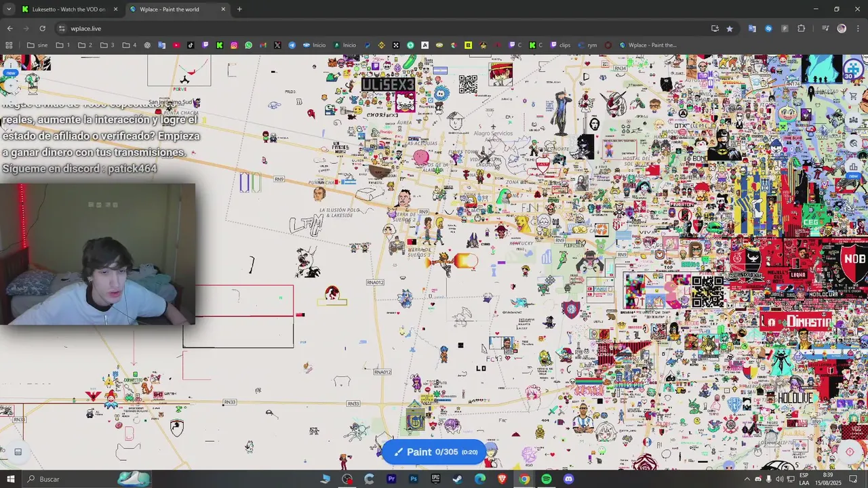The width and height of the screenshot is (868, 488).
Task: Expand the 'sine' bookmarks folder
Action: (37, 45)
